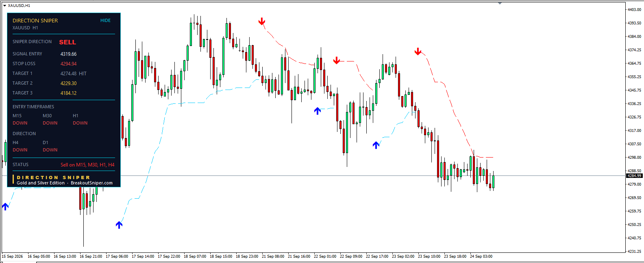The height and width of the screenshot is (263, 644).
Task: Click the 15 Sep 2026 time axis label
Action: pos(12,256)
